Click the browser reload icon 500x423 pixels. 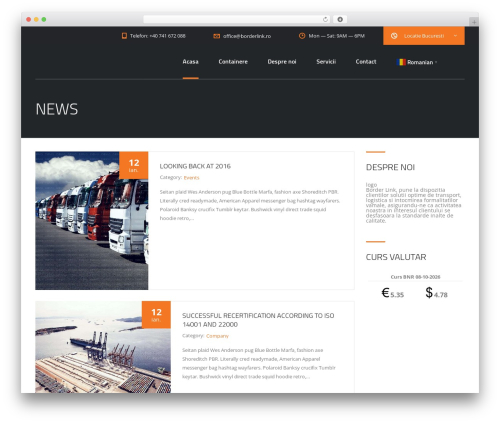coord(325,19)
